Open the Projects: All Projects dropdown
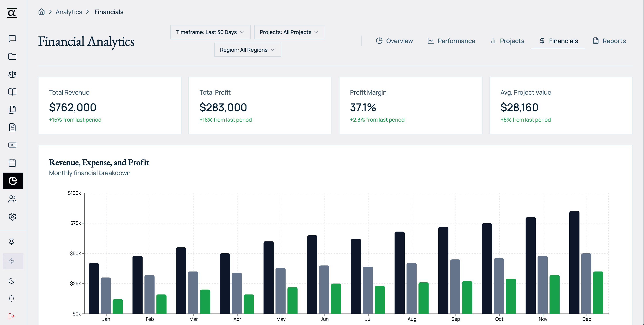The image size is (644, 325). 290,32
